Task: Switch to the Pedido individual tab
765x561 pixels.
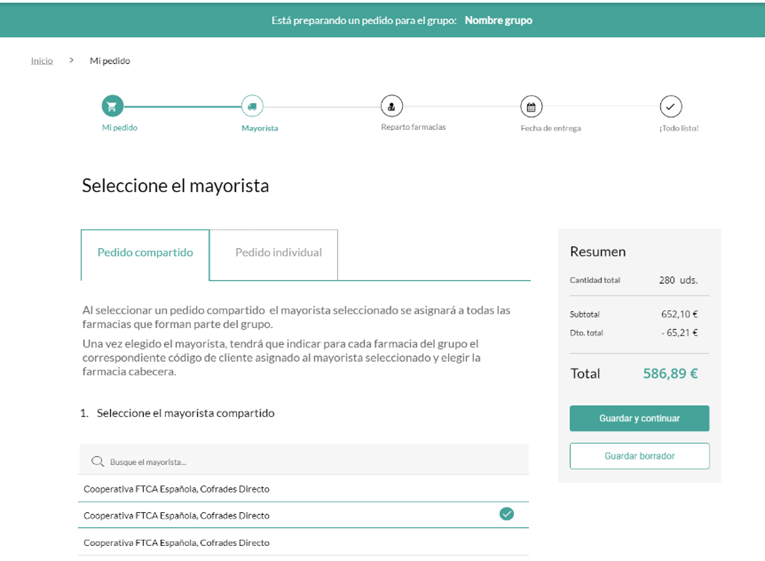Action: [274, 255]
